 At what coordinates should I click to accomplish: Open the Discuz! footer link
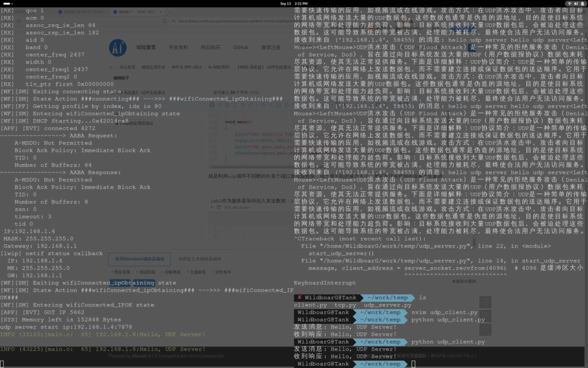coord(139,356)
